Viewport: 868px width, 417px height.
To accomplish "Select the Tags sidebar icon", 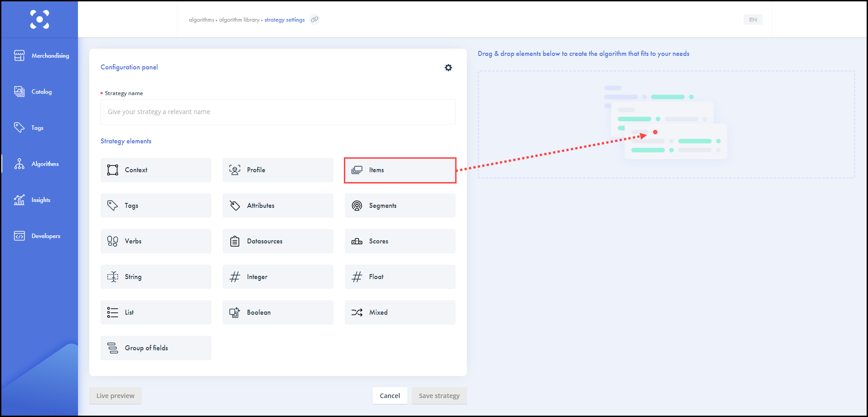I will point(19,128).
